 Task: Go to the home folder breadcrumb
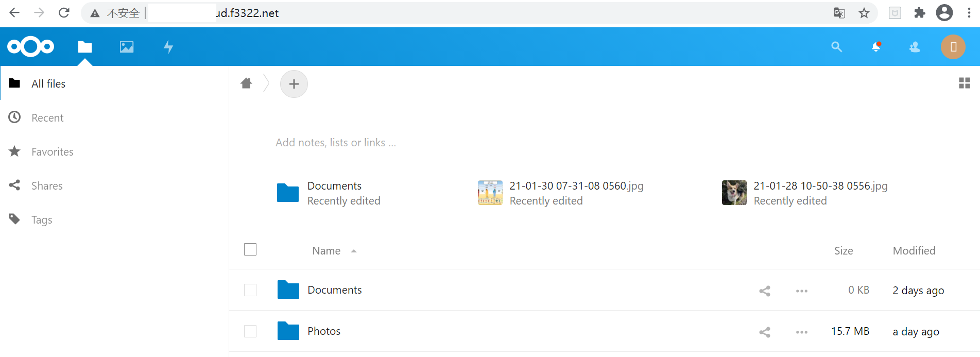pos(246,83)
